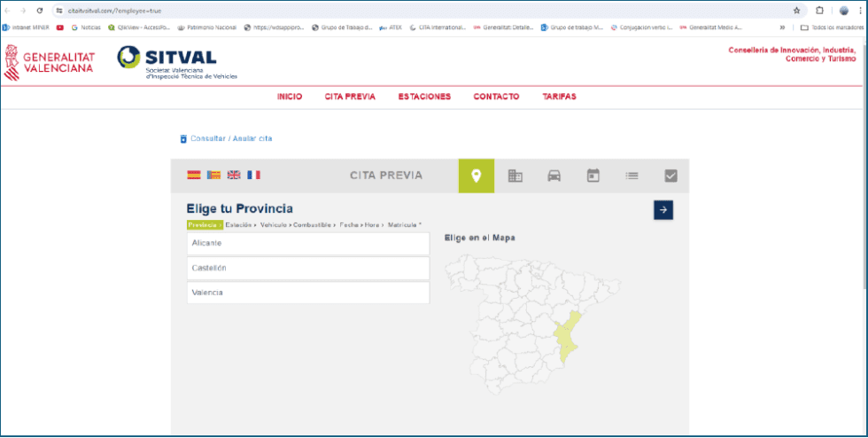Screen dimensions: 868x438
Task: Reload the page
Action: pos(40,11)
